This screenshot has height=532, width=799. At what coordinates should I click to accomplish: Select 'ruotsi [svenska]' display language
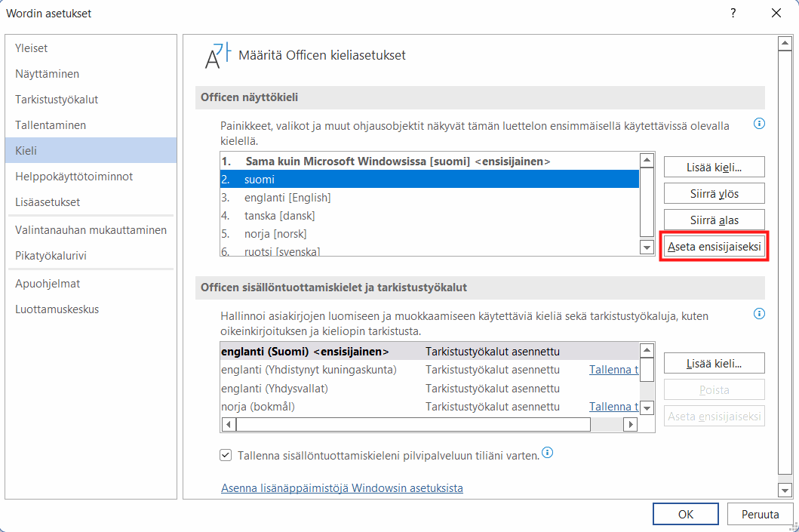tap(429, 251)
